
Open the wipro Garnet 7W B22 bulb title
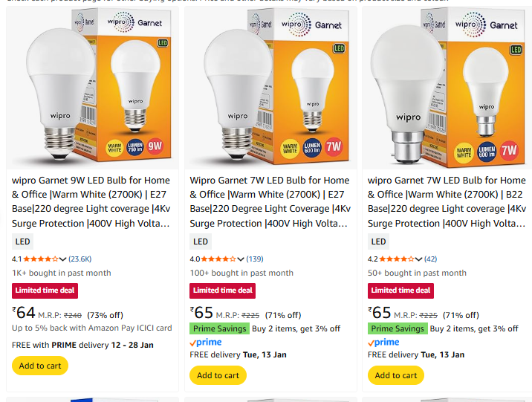click(x=447, y=201)
